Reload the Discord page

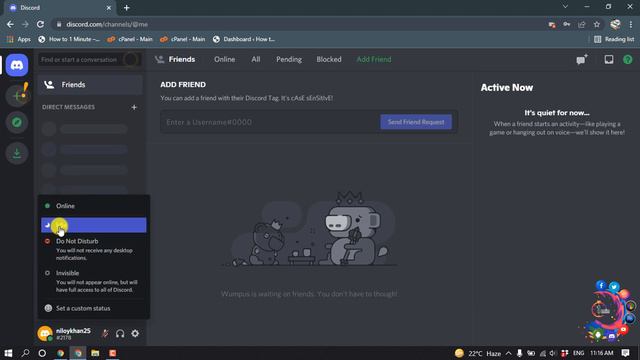tap(40, 24)
